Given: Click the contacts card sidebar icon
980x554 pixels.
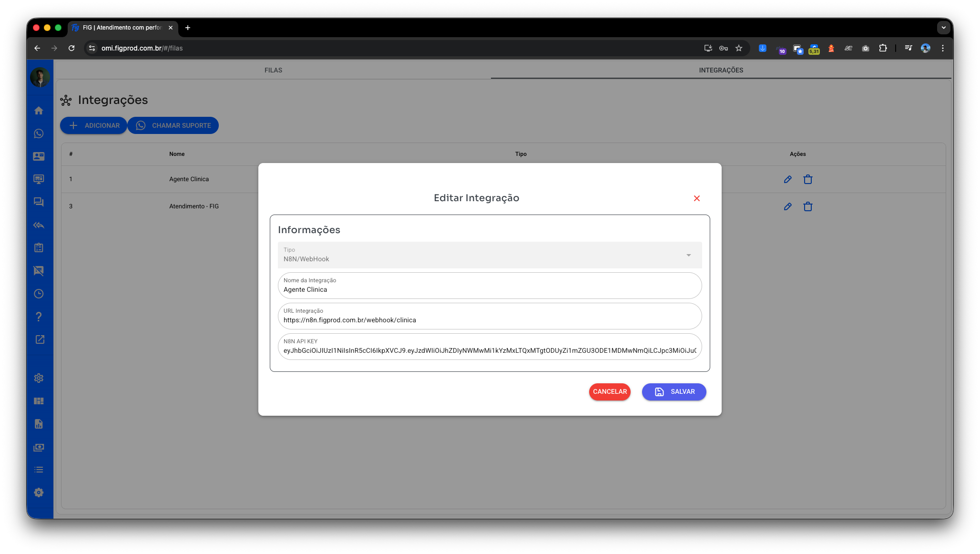Looking at the screenshot, I should (x=39, y=156).
